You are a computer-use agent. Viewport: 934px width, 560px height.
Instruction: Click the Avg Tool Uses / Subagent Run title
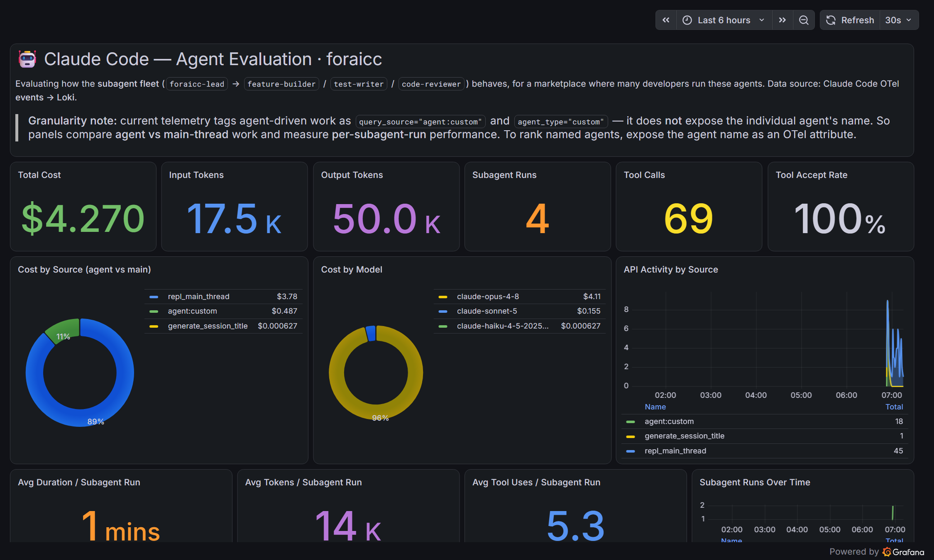click(536, 482)
